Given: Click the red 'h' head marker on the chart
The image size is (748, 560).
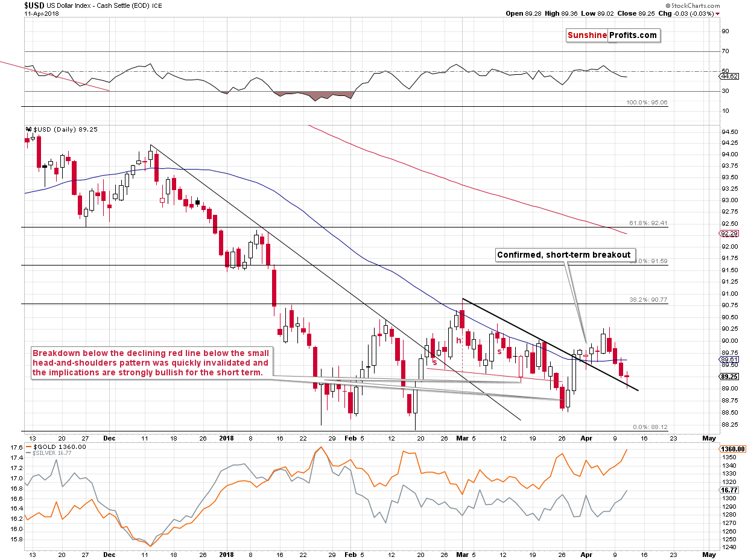Looking at the screenshot, I should [x=458, y=340].
